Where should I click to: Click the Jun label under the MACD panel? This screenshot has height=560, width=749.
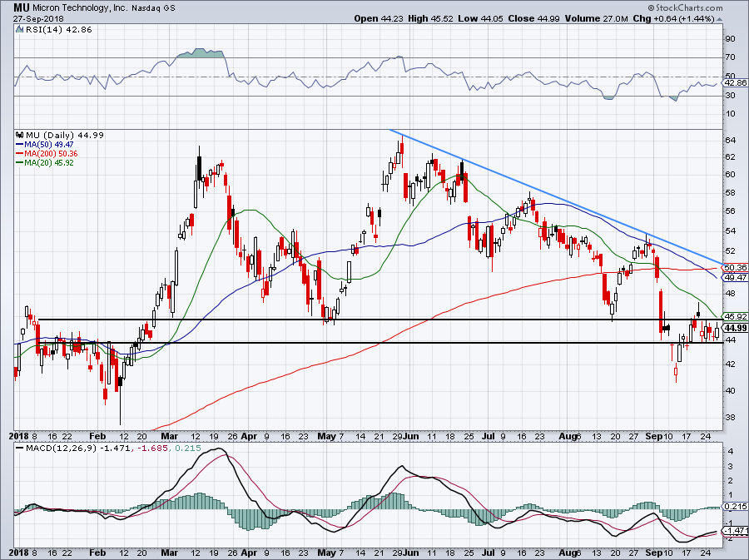click(x=411, y=553)
